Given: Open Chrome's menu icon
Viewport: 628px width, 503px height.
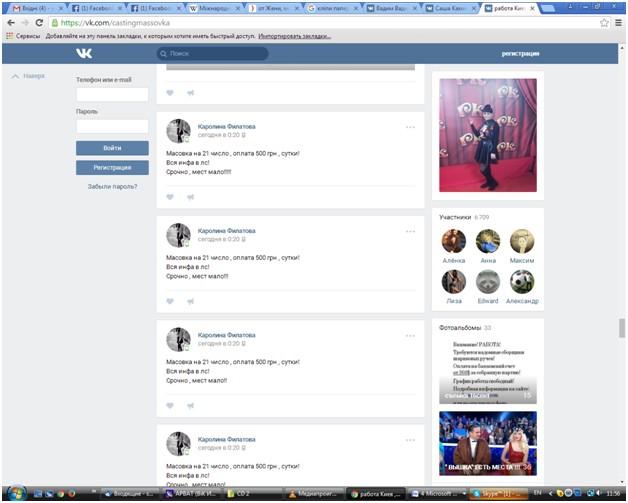Looking at the screenshot, I should (x=617, y=22).
